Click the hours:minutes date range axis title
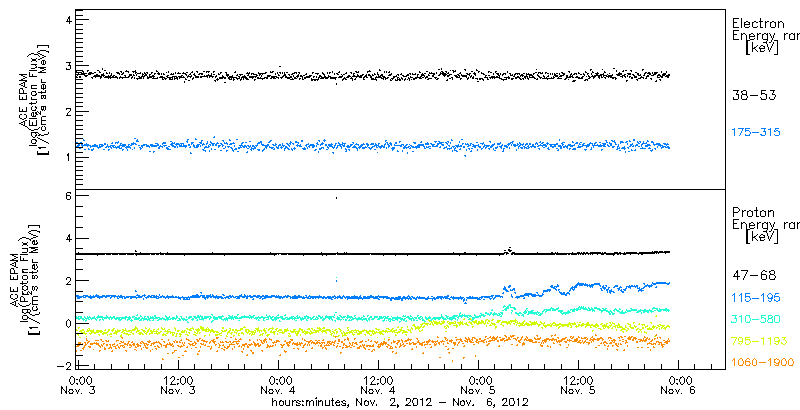 tap(400, 402)
